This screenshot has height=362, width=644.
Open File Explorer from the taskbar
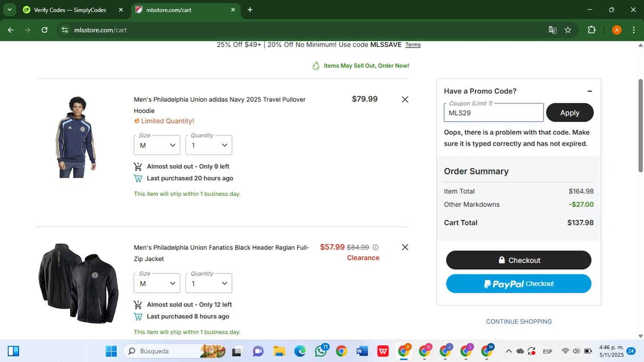tap(279, 351)
